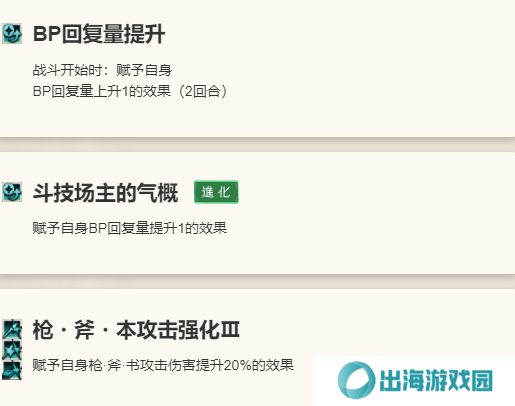The height and width of the screenshot is (406, 515).
Task: Select the book attack boost icon
Action: pyautogui.click(x=12, y=370)
